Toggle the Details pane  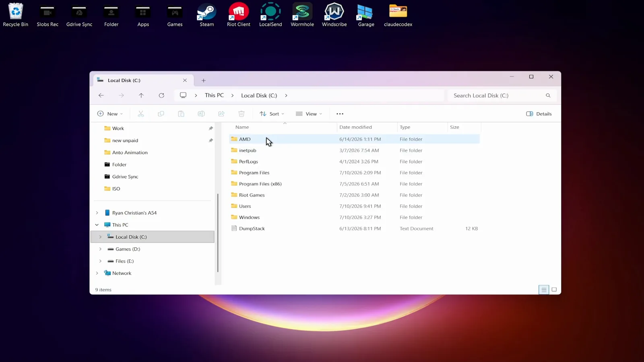(x=539, y=114)
